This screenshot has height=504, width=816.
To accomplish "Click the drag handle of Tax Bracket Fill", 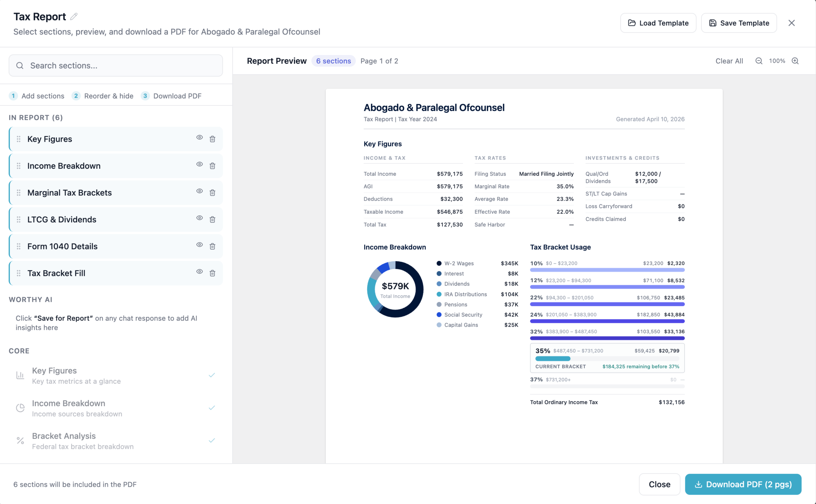I will pos(19,273).
